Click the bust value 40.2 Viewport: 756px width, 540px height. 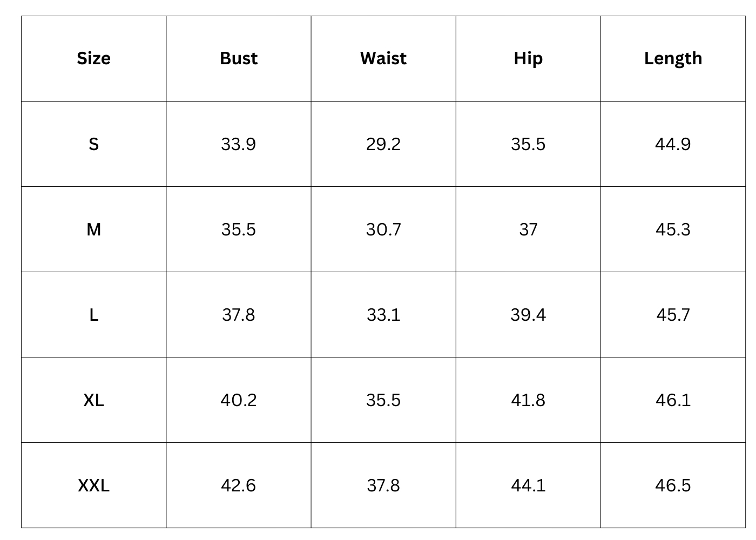[x=239, y=400]
